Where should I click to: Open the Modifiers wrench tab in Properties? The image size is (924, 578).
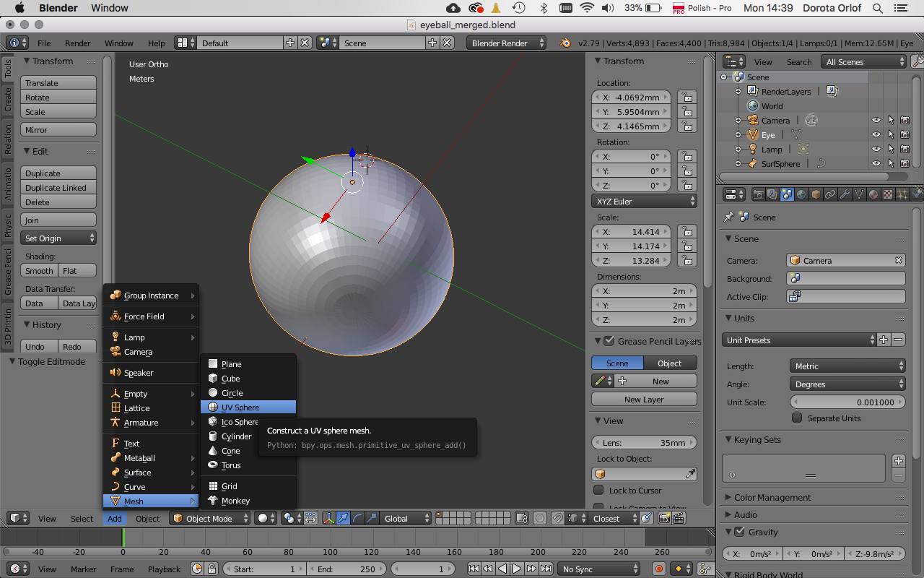pyautogui.click(x=845, y=194)
